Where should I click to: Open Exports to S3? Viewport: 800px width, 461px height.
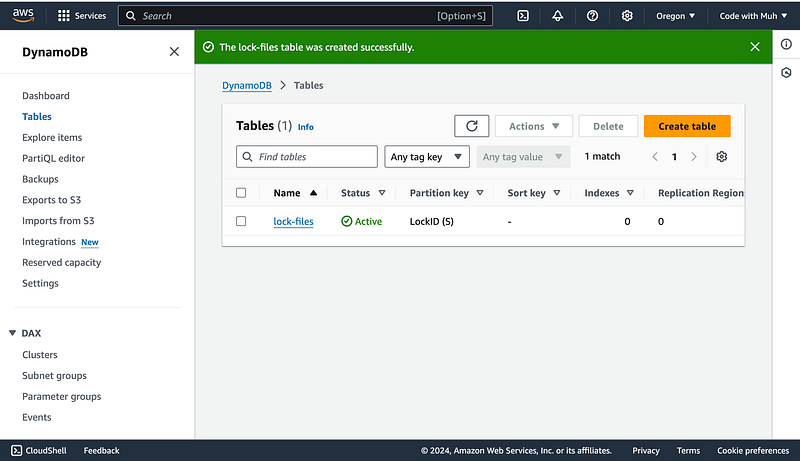pyautogui.click(x=52, y=200)
